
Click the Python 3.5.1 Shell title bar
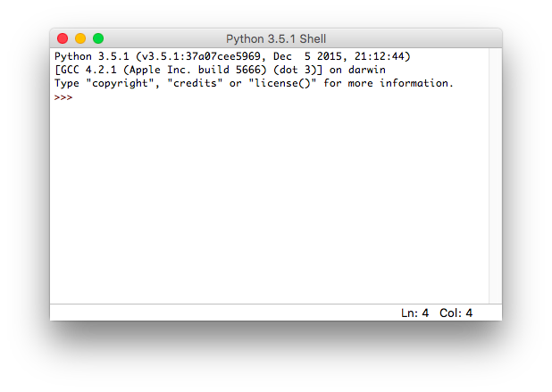(276, 38)
